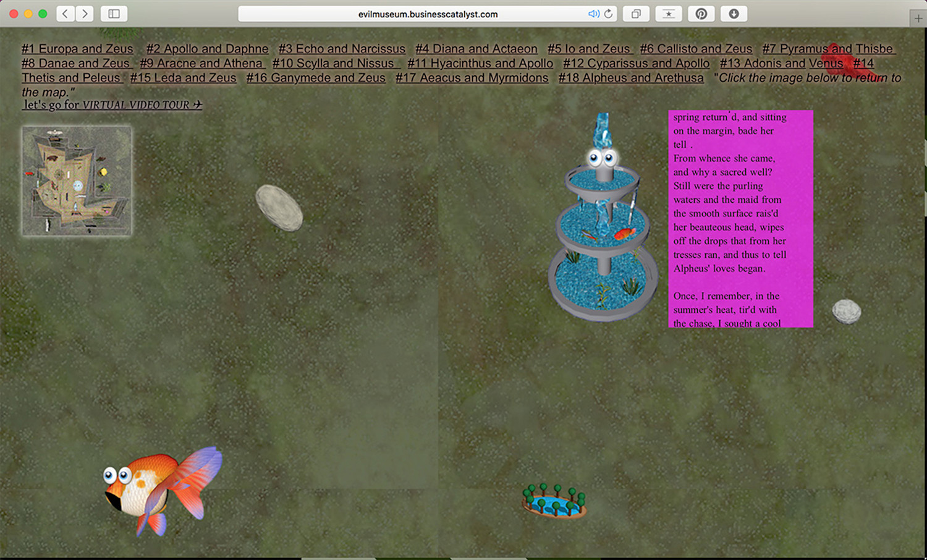Image resolution: width=927 pixels, height=560 pixels.
Task: Click the top sites star button
Action: pos(669,14)
